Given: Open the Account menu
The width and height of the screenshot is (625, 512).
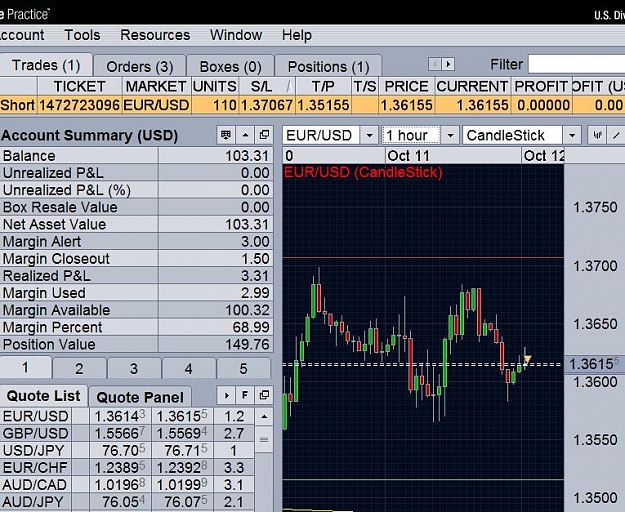Looking at the screenshot, I should [22, 35].
